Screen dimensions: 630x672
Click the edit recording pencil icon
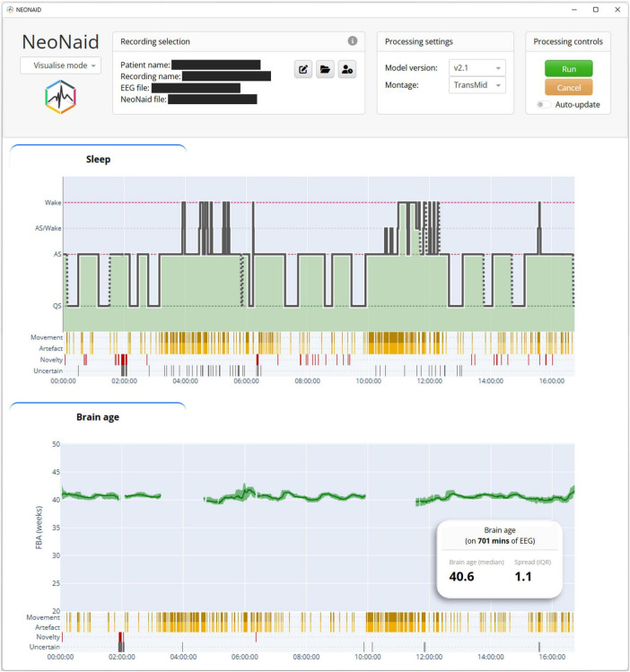tap(303, 69)
